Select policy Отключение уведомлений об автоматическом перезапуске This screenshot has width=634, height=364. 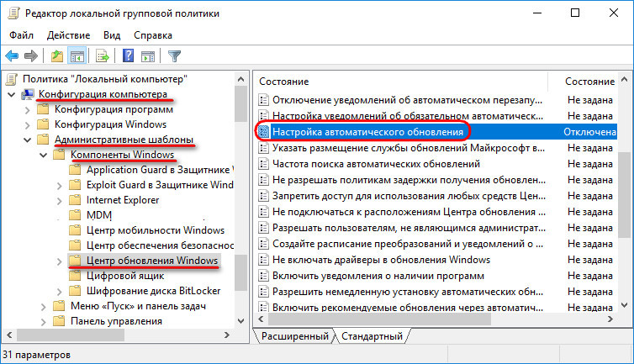(407, 100)
